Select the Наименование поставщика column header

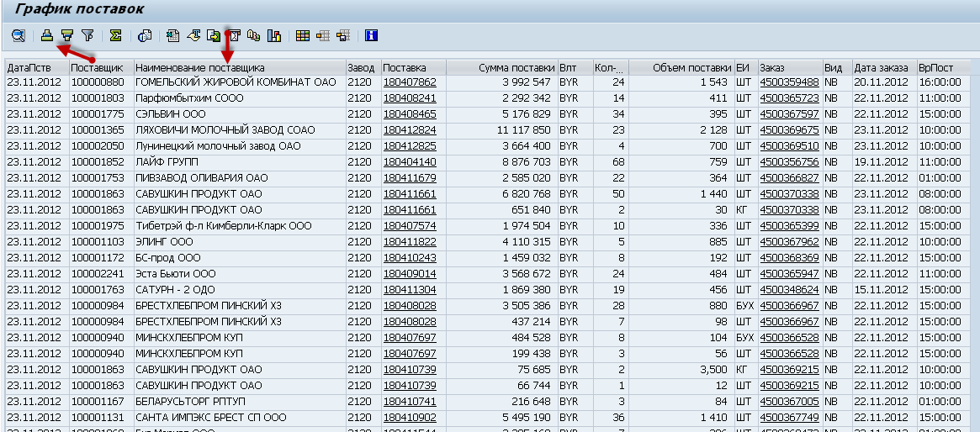click(x=240, y=67)
